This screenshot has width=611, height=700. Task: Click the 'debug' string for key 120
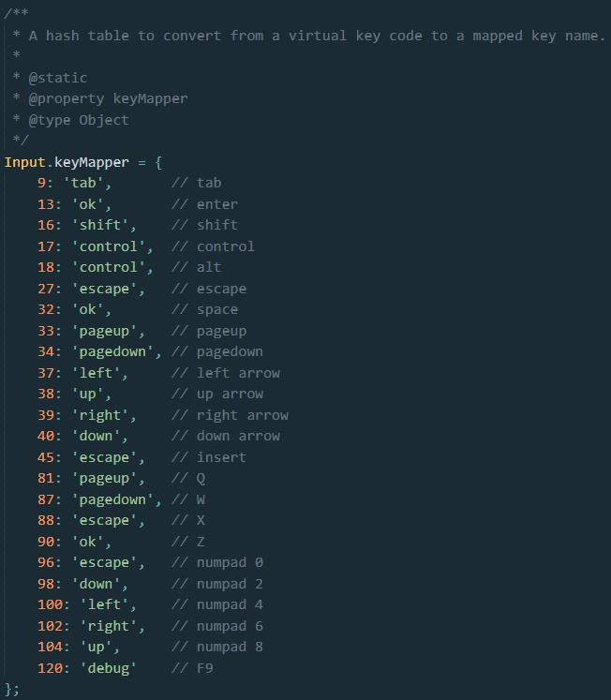tap(109, 668)
